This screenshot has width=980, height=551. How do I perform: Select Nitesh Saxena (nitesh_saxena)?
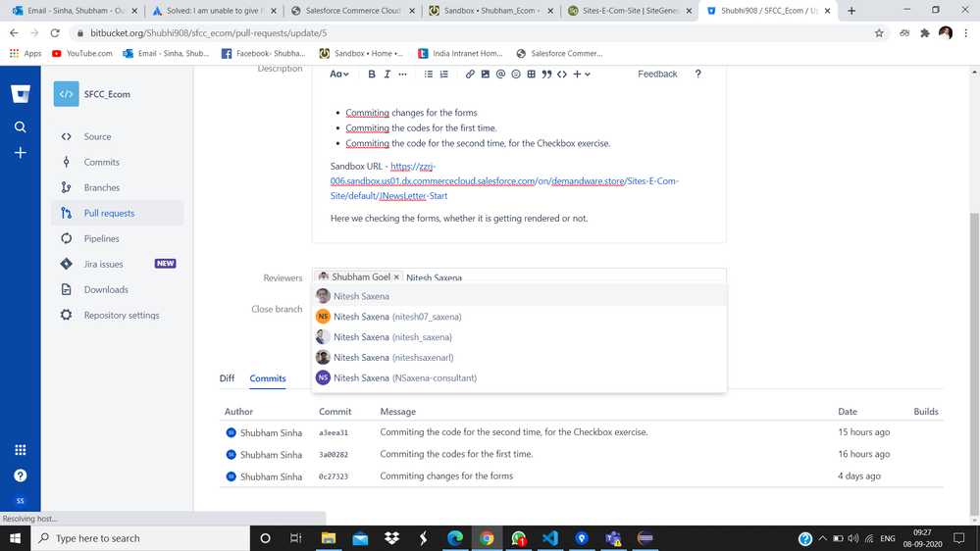click(519, 337)
